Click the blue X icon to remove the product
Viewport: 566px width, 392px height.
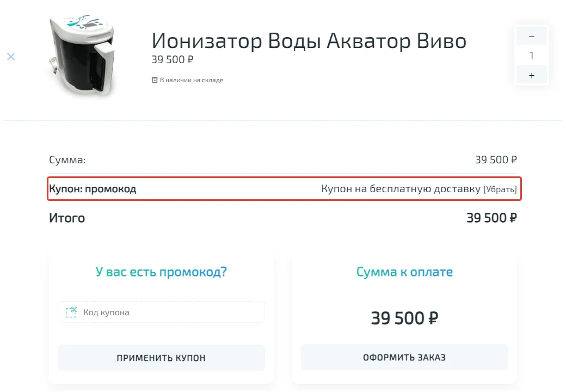[10, 56]
